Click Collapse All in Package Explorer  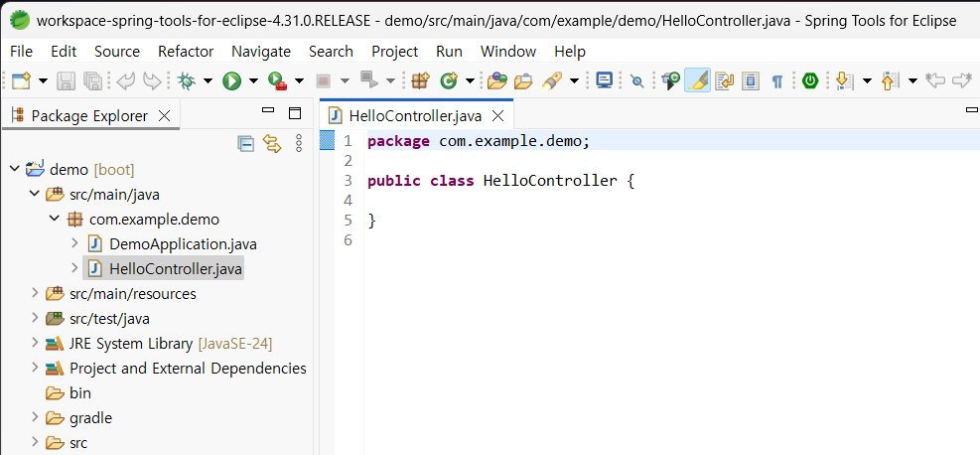pos(246,144)
